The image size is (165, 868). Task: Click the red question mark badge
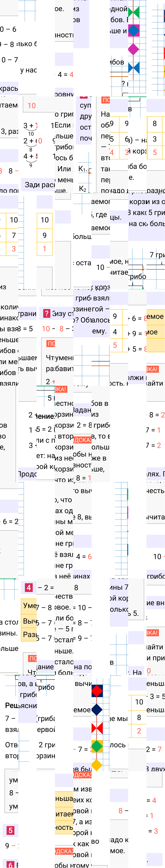tap(47, 313)
